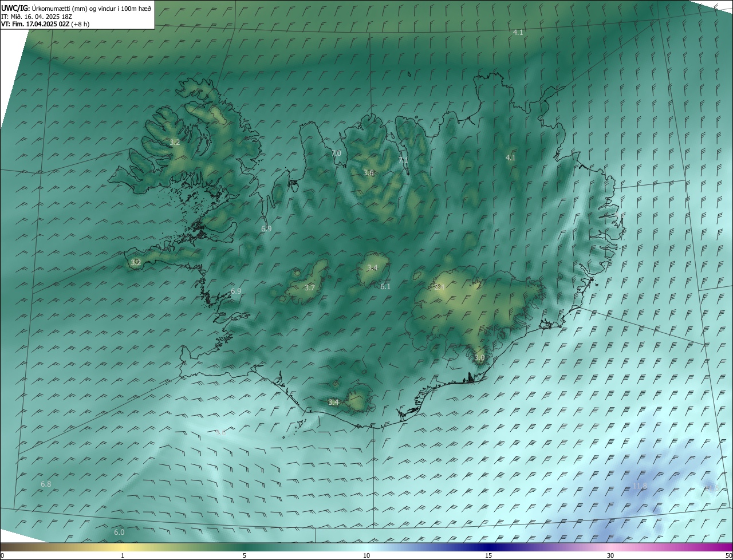
Task: Click the 7.0 value label in the north
Action: 336,153
